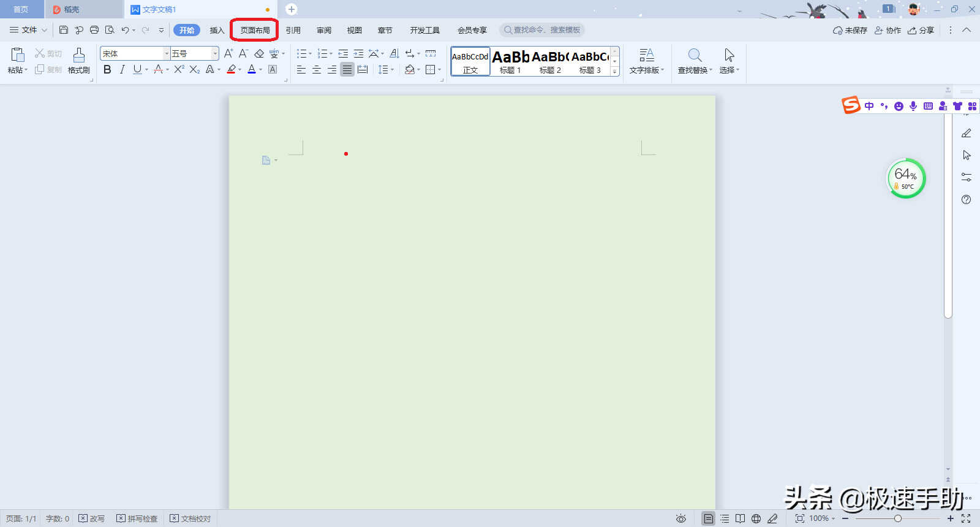
Task: Click the shading paint bucket icon
Action: pyautogui.click(x=410, y=69)
